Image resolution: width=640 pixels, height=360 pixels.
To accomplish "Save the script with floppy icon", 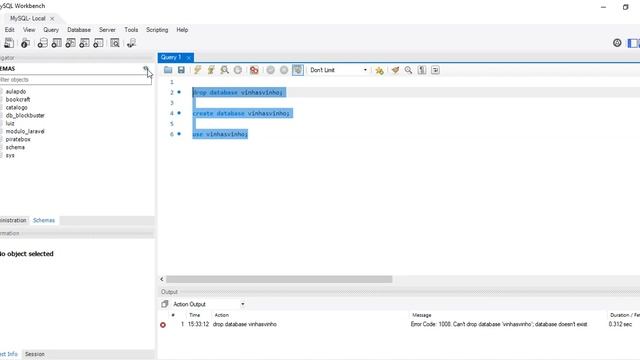I will pyautogui.click(x=181, y=70).
